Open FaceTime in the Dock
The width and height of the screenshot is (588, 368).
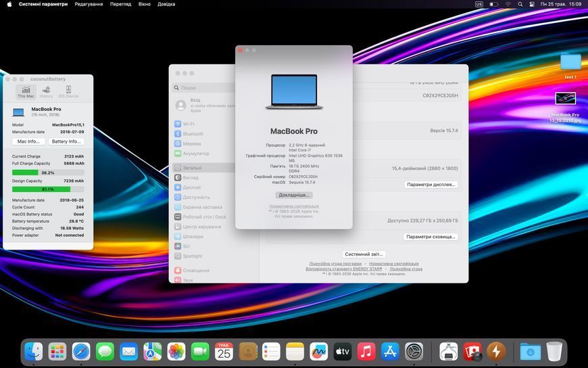(x=200, y=352)
